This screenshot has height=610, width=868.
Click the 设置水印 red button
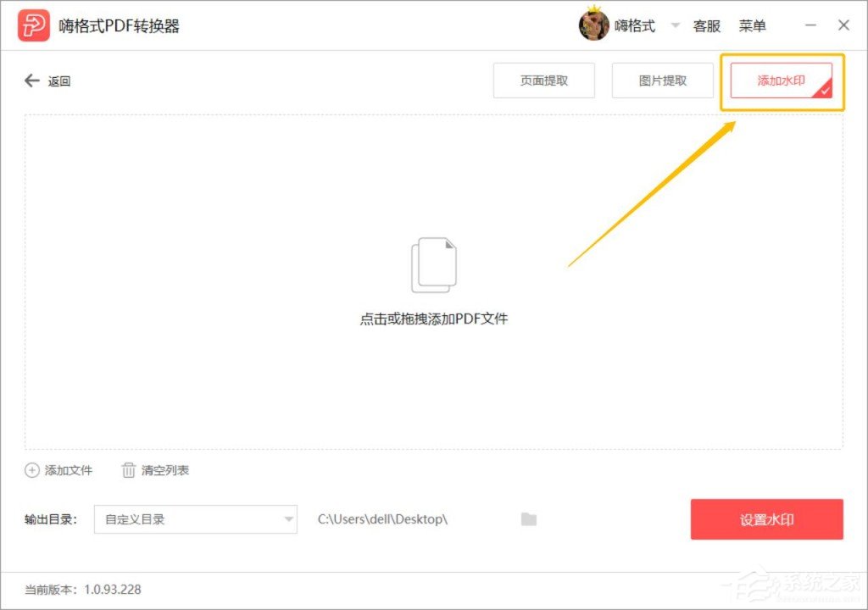[x=766, y=519]
